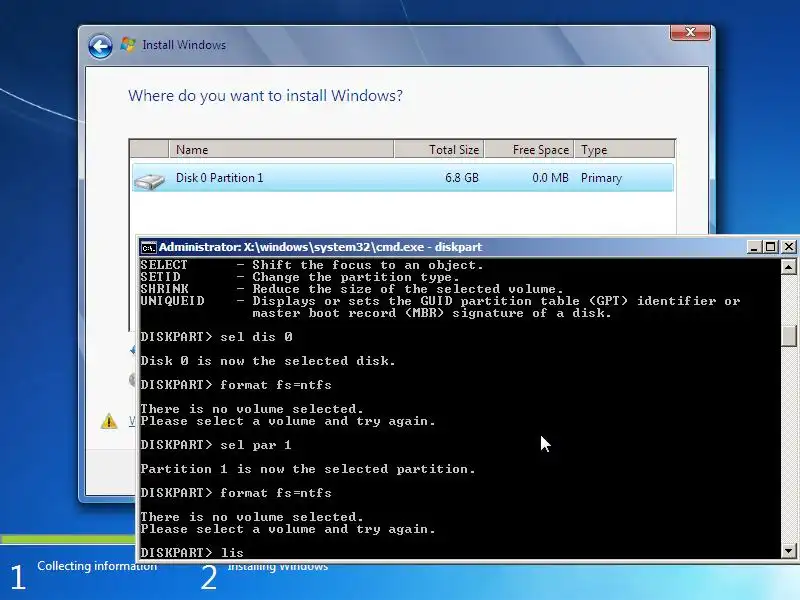Close the diskpart command window
Screen dimensions: 800x600
[x=788, y=247]
